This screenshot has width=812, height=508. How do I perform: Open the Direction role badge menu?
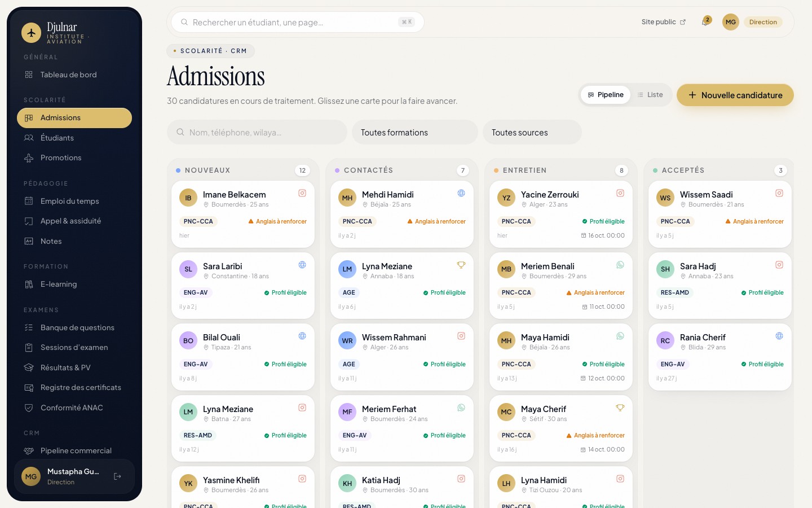tap(763, 22)
